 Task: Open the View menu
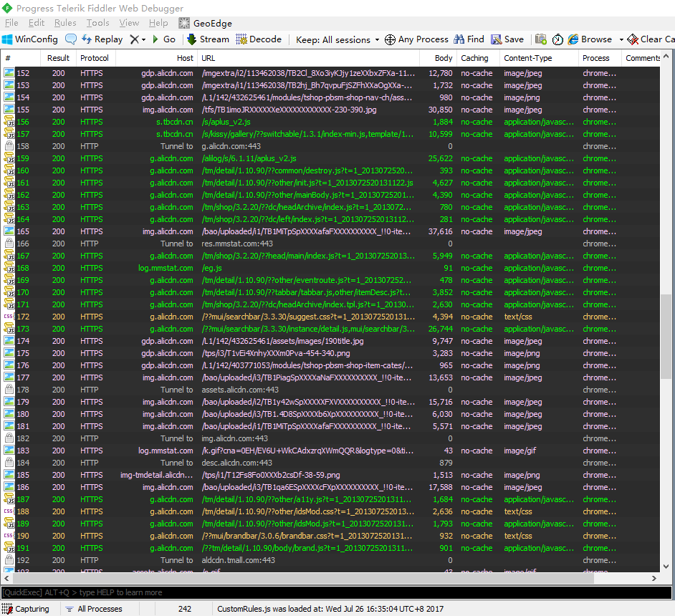(x=129, y=23)
